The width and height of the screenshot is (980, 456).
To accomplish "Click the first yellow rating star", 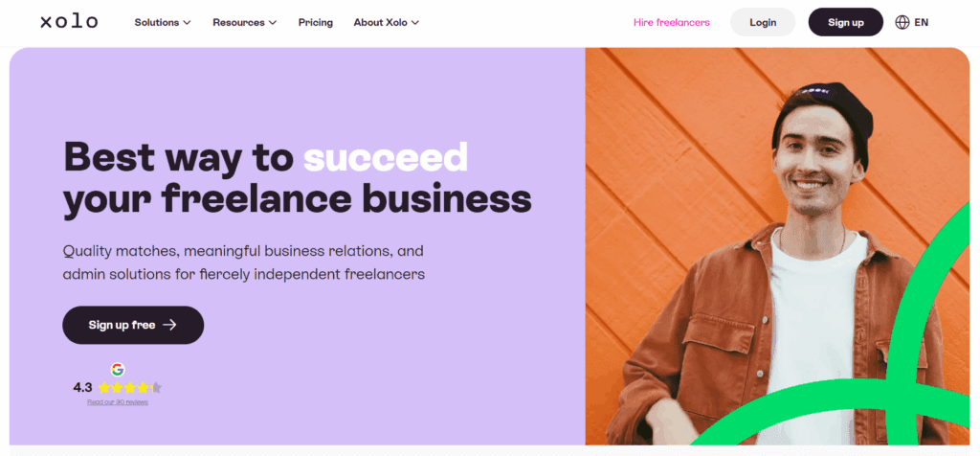I will (104, 388).
